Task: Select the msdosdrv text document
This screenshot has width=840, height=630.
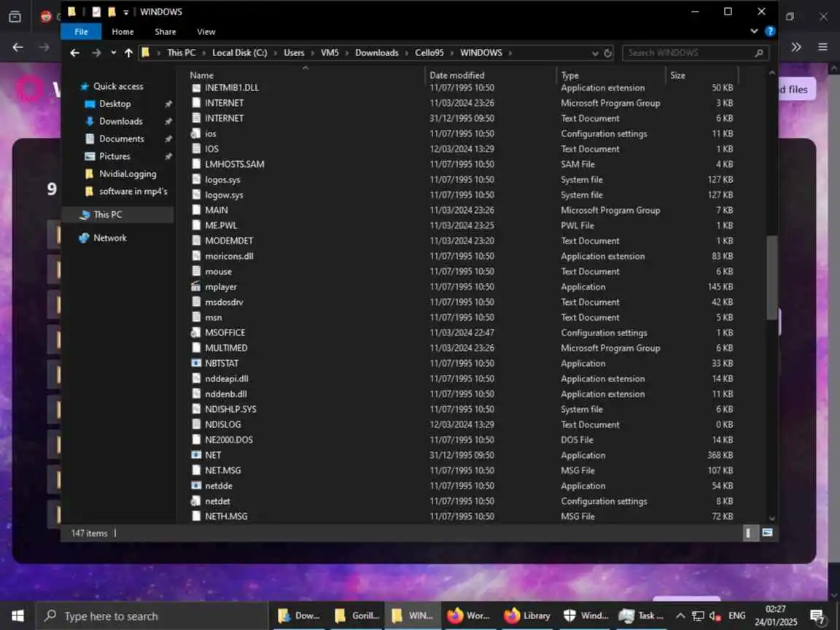Action: (224, 302)
